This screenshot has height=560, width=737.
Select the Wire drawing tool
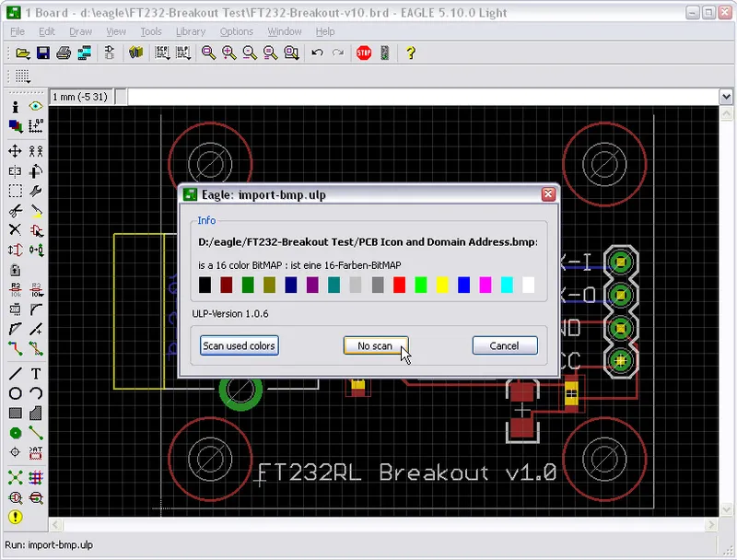click(x=14, y=375)
